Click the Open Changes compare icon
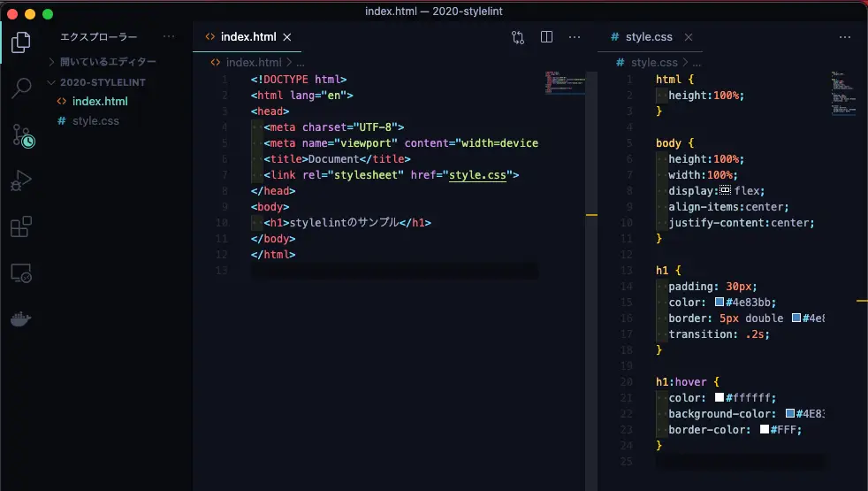Viewport: 868px width, 491px height. (518, 37)
